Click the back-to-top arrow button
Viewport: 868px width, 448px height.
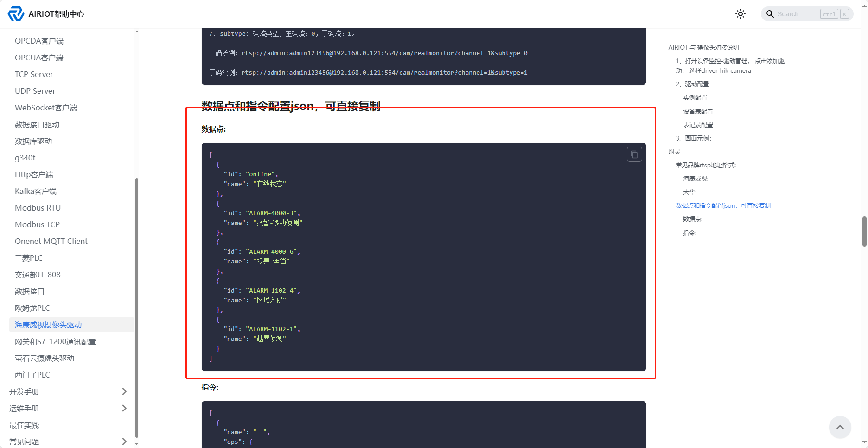pos(840,427)
